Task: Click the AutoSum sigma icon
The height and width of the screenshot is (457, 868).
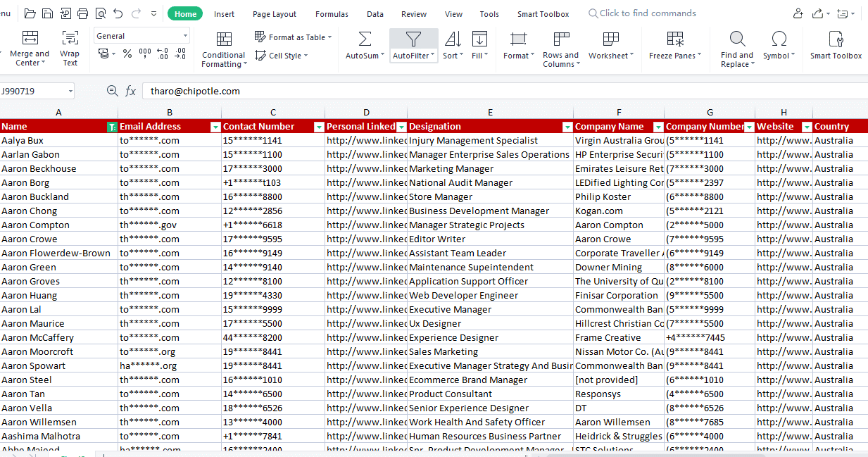Action: pyautogui.click(x=365, y=39)
